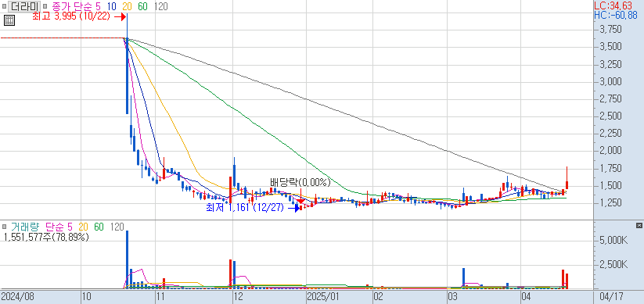This screenshot has width=644, height=304.
Task: Click the 03 month date axis label
Action: tap(452, 296)
